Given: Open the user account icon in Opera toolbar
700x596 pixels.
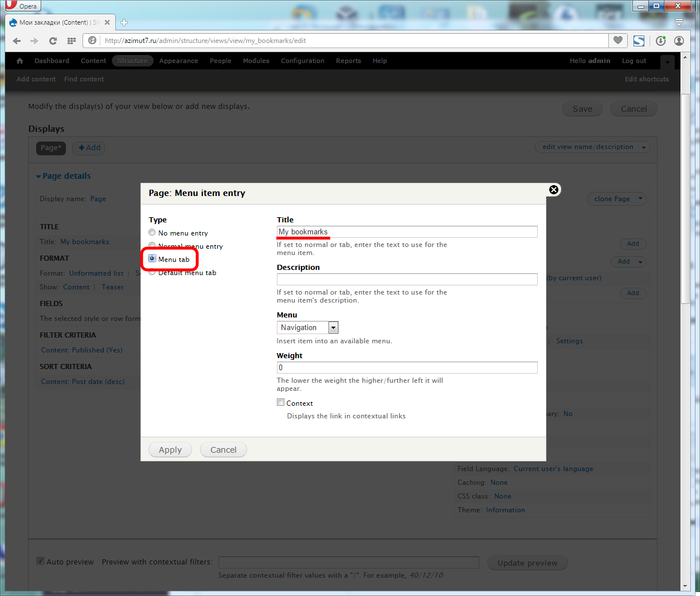Looking at the screenshot, I should click(x=679, y=41).
